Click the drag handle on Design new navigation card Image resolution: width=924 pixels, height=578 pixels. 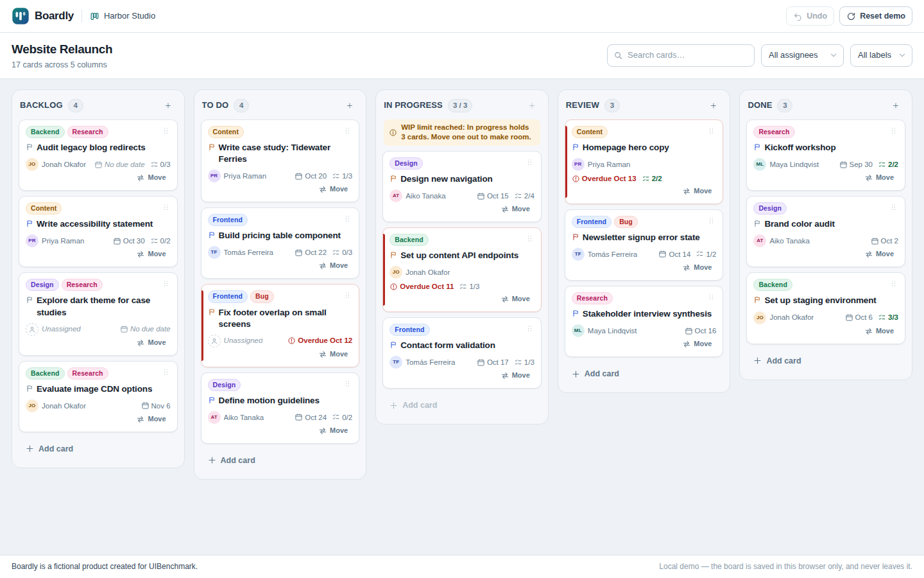click(529, 162)
